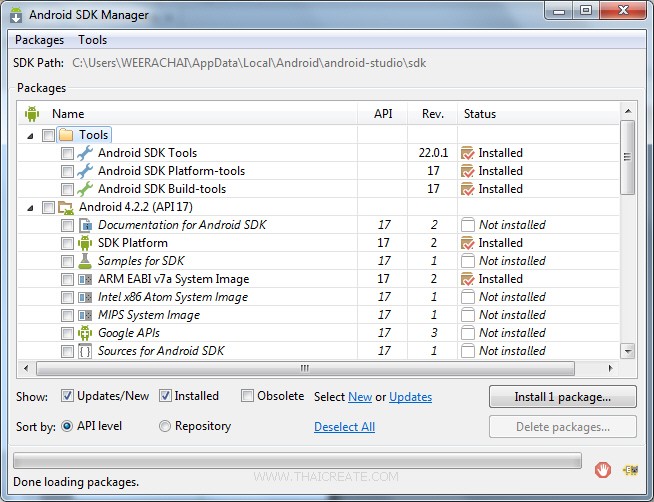This screenshot has width=654, height=502.
Task: Click installed status icon for ARM EABI v7a
Action: click(x=468, y=279)
